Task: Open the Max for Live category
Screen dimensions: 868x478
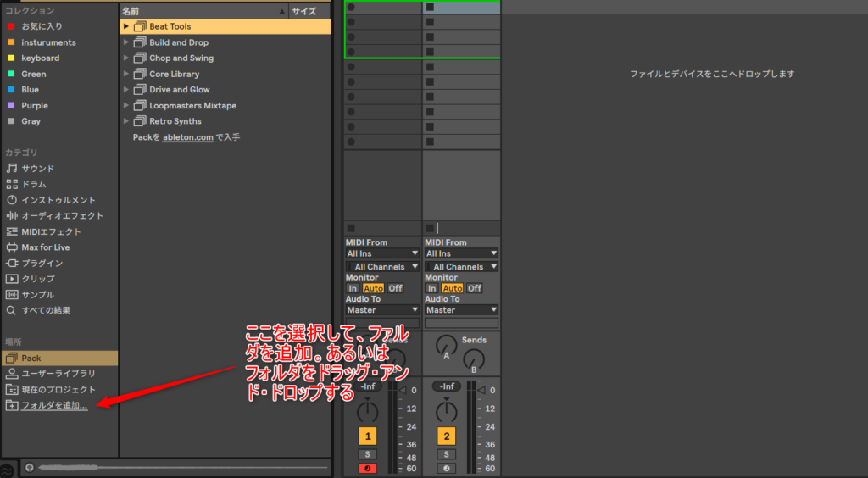Action: click(45, 247)
